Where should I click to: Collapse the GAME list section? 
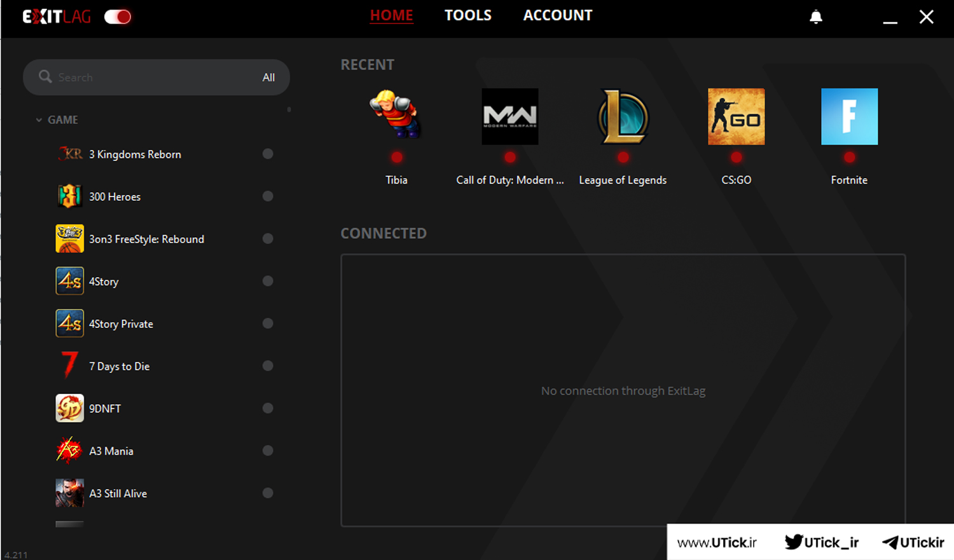click(x=39, y=120)
